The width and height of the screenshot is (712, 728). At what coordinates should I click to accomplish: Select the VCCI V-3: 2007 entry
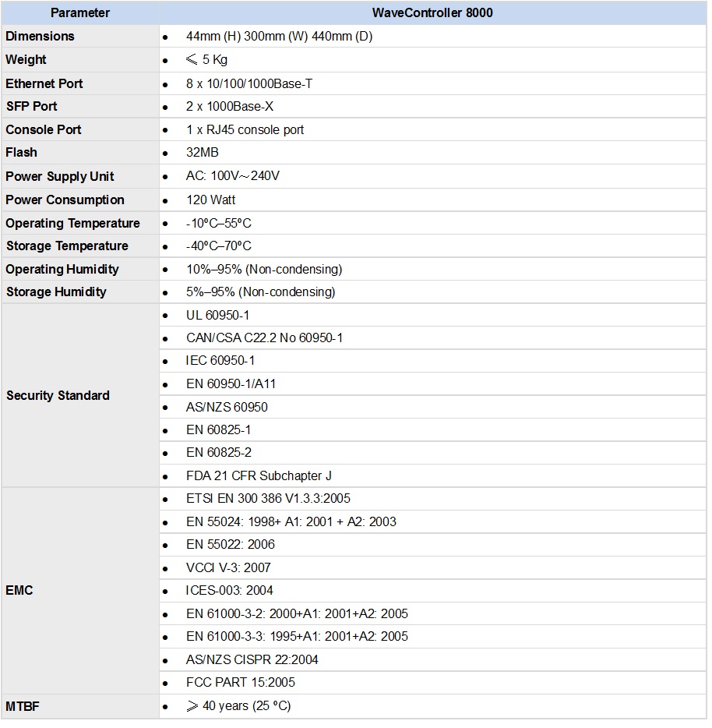click(228, 567)
